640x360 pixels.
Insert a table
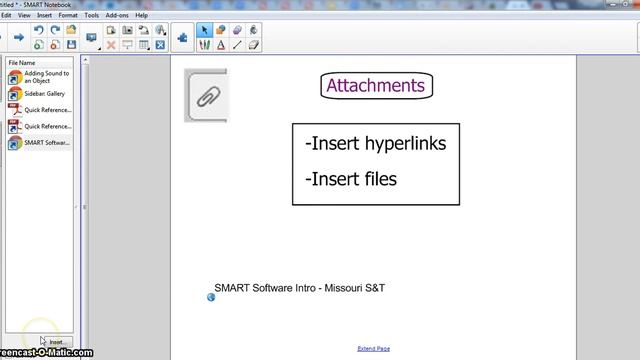tap(144, 45)
